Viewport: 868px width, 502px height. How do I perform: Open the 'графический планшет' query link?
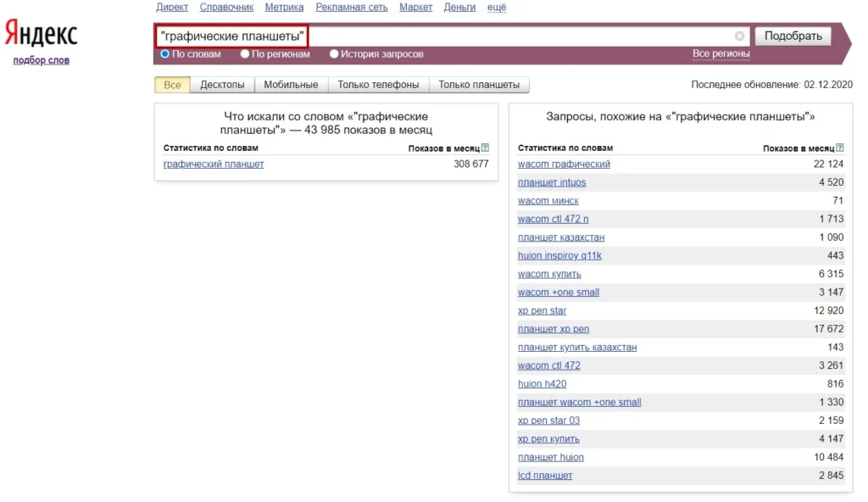click(213, 164)
